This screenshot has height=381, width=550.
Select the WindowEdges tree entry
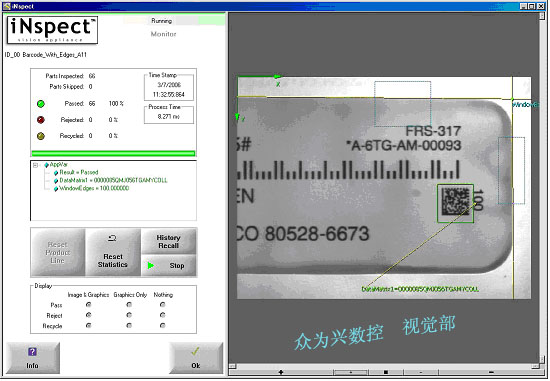94,188
